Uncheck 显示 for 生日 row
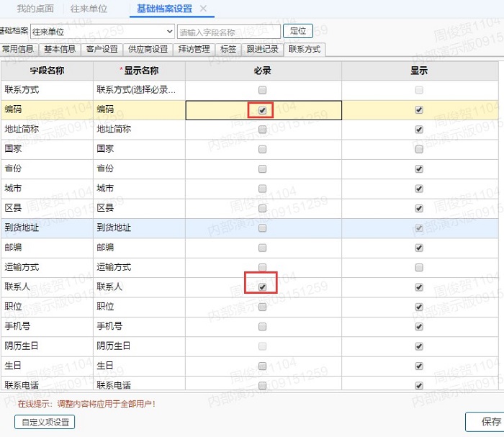This screenshot has width=504, height=437. [419, 366]
